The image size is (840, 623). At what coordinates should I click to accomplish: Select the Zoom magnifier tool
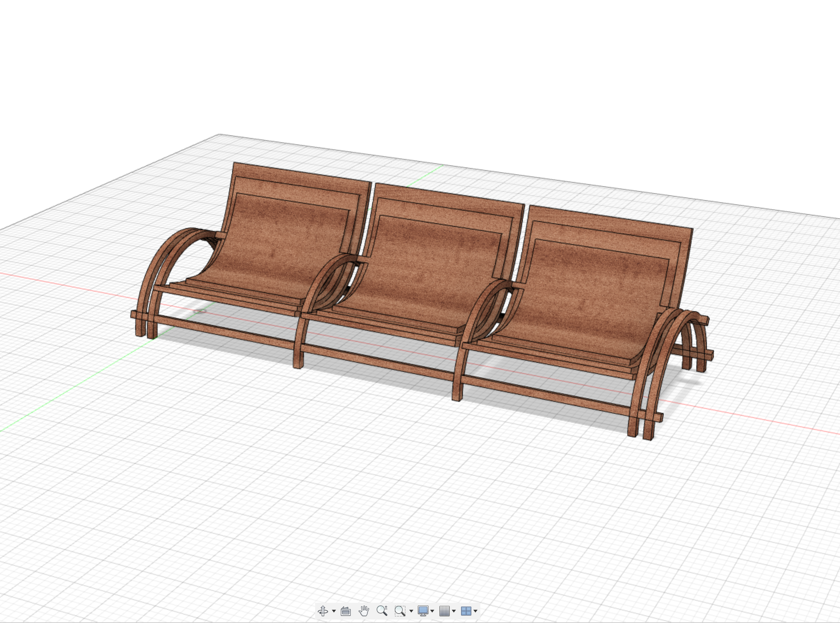pyautogui.click(x=382, y=610)
